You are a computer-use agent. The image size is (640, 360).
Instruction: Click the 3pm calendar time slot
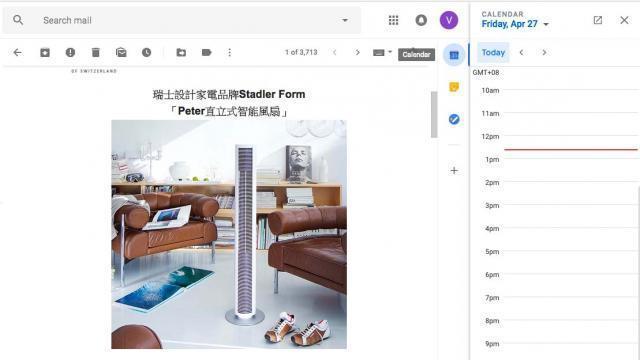571,216
